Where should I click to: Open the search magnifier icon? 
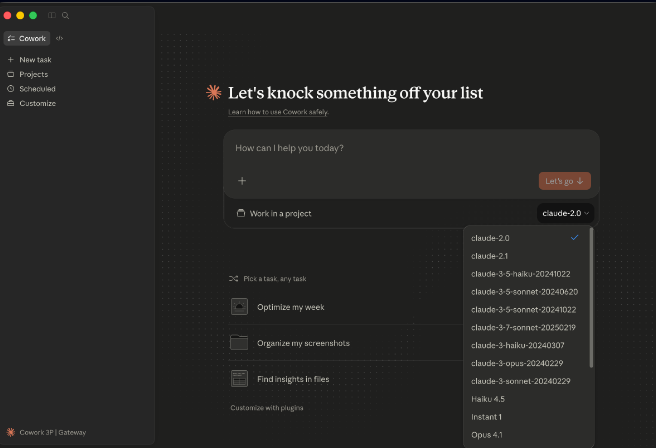pyautogui.click(x=65, y=15)
